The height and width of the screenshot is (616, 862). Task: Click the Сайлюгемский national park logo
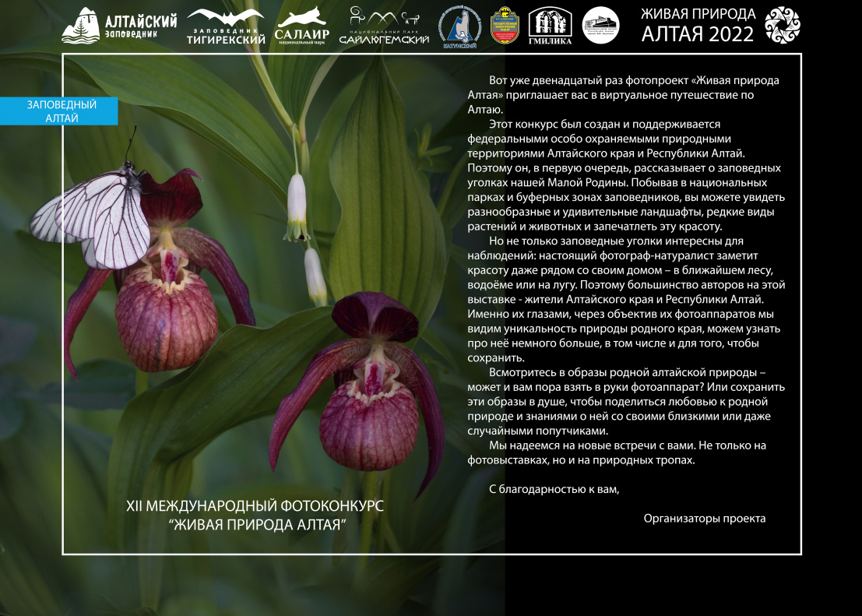[x=384, y=26]
